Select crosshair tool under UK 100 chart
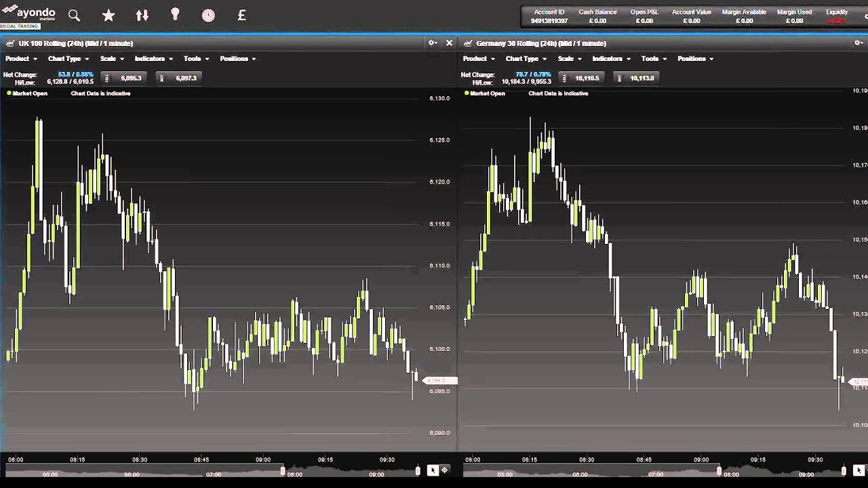868x488 pixels. point(445,470)
